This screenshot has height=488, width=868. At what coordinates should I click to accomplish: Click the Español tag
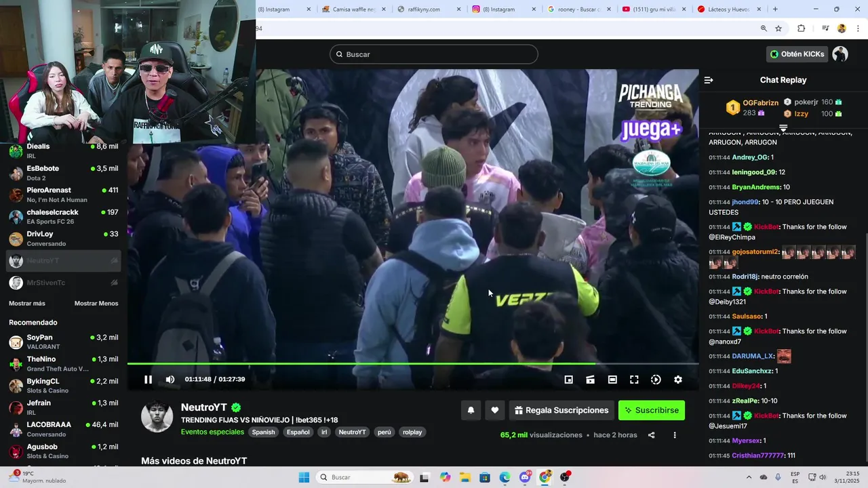click(298, 432)
